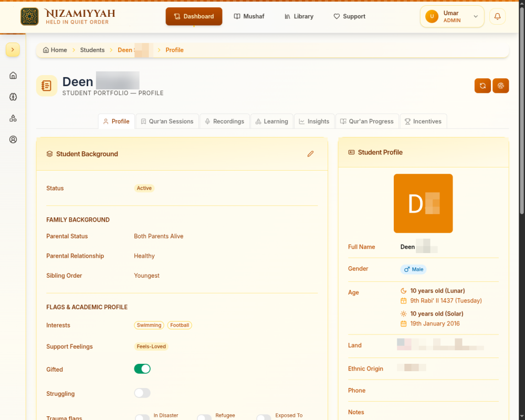Click the Nizamiyyah logo emblem
This screenshot has height=420, width=525.
(29, 16)
